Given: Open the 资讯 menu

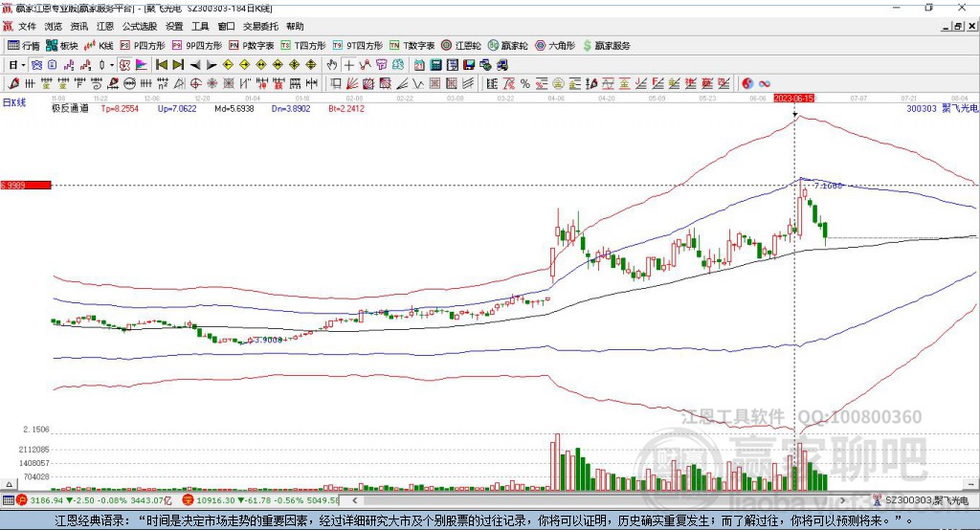Looking at the screenshot, I should click(78, 26).
